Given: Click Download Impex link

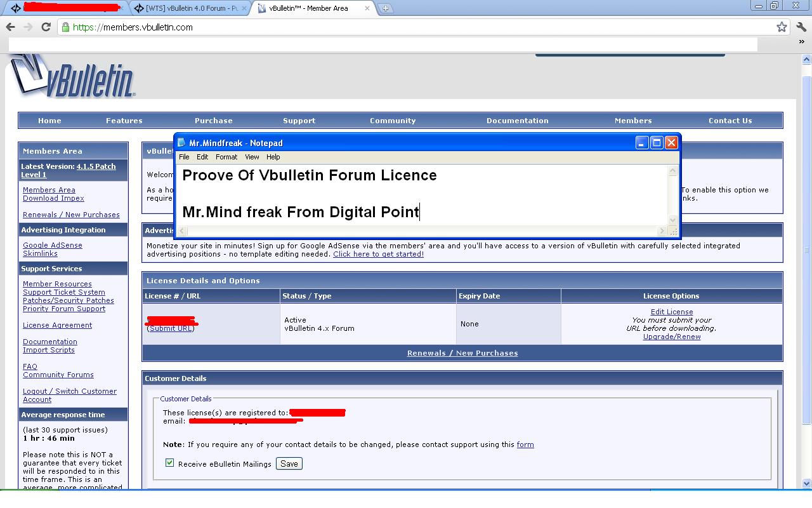Looking at the screenshot, I should 53,198.
